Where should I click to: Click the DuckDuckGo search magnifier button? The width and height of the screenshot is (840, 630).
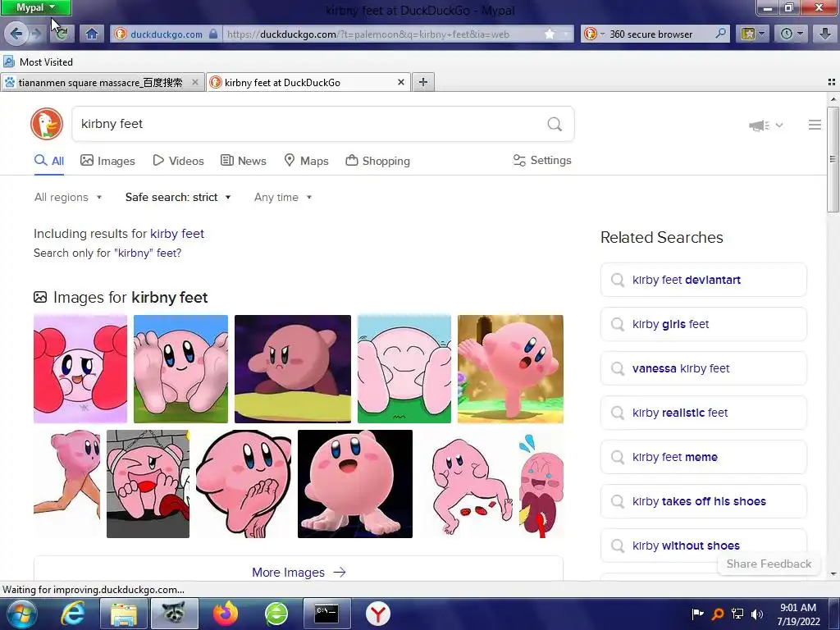[555, 125]
